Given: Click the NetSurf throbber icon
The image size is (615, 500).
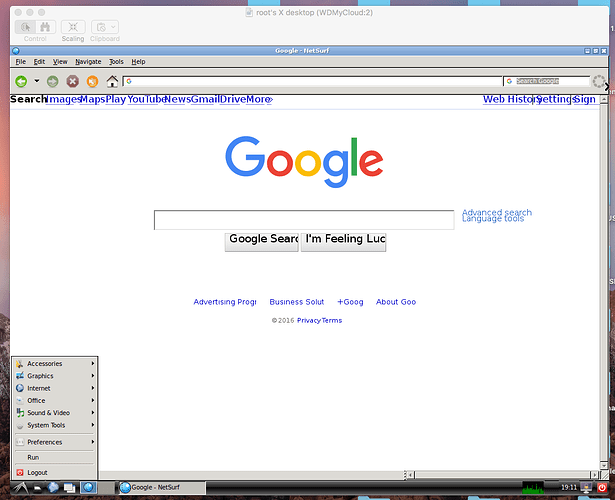Looking at the screenshot, I should pos(599,81).
